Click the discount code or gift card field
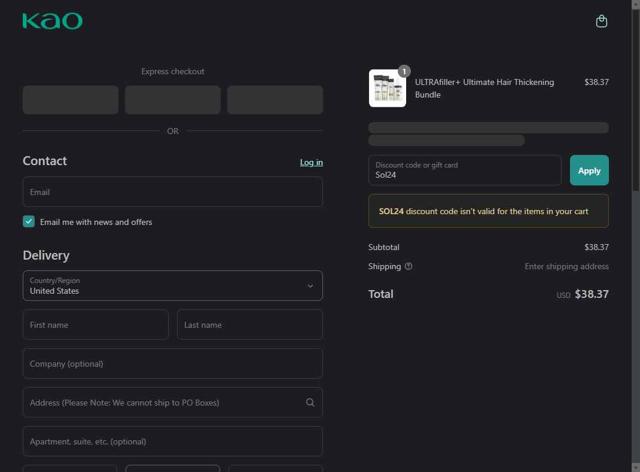Image resolution: width=640 pixels, height=472 pixels. coord(464,170)
